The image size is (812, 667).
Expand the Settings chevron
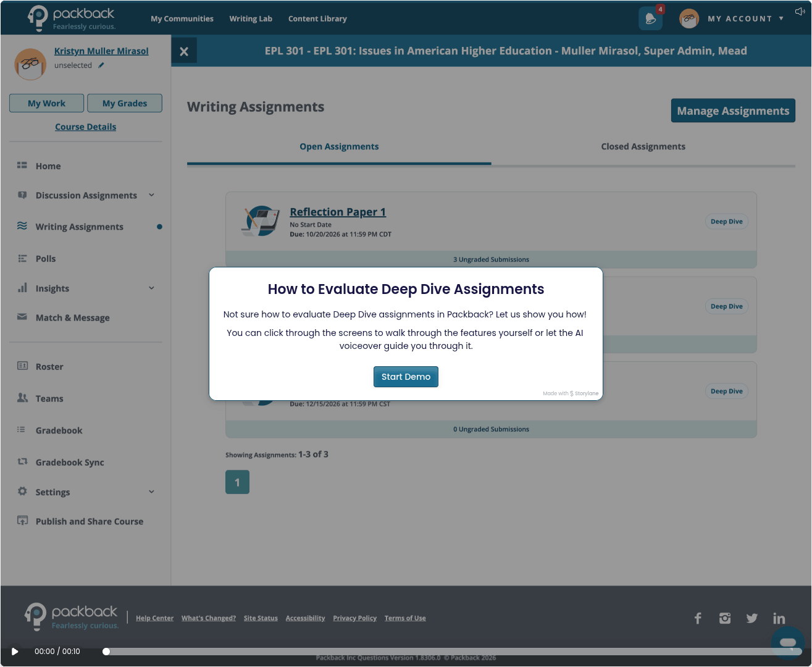[x=151, y=492]
